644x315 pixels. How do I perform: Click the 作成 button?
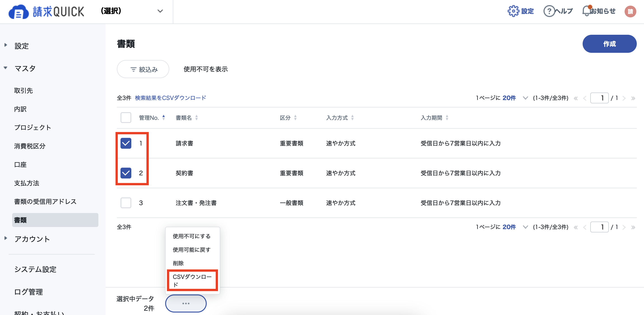(609, 44)
